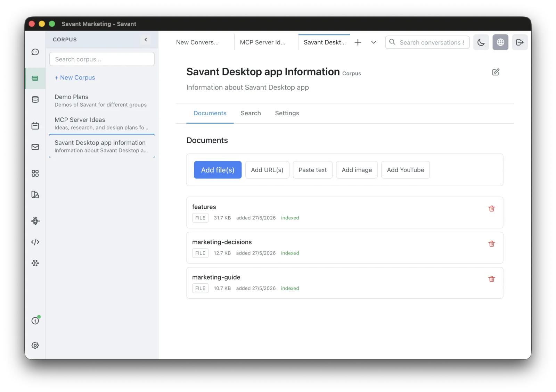Image resolution: width=556 pixels, height=392 pixels.
Task: Open the chat conversations sidebar icon
Action: click(x=35, y=52)
